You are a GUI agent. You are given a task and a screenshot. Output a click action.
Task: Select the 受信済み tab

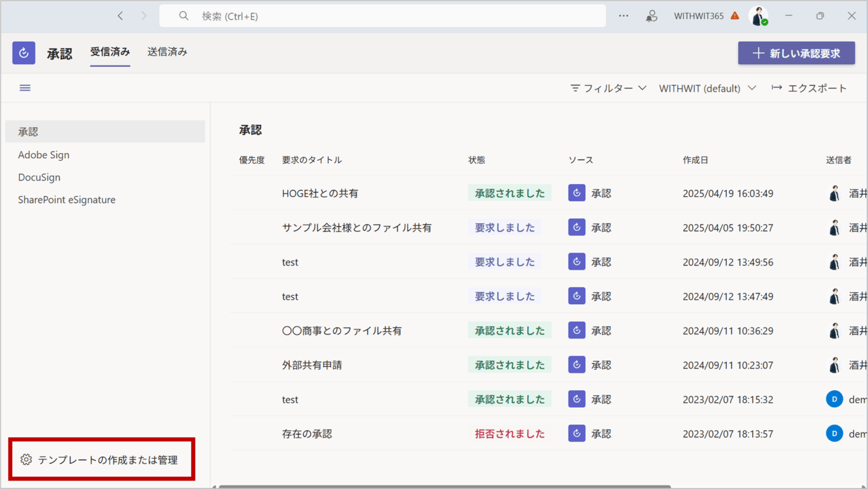[110, 51]
